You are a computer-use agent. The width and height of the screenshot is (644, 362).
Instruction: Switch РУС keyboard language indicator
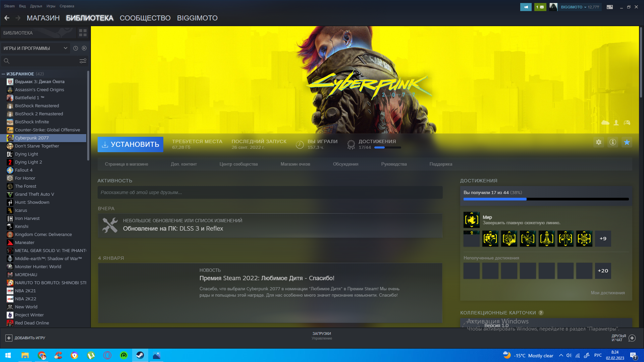coord(598,356)
